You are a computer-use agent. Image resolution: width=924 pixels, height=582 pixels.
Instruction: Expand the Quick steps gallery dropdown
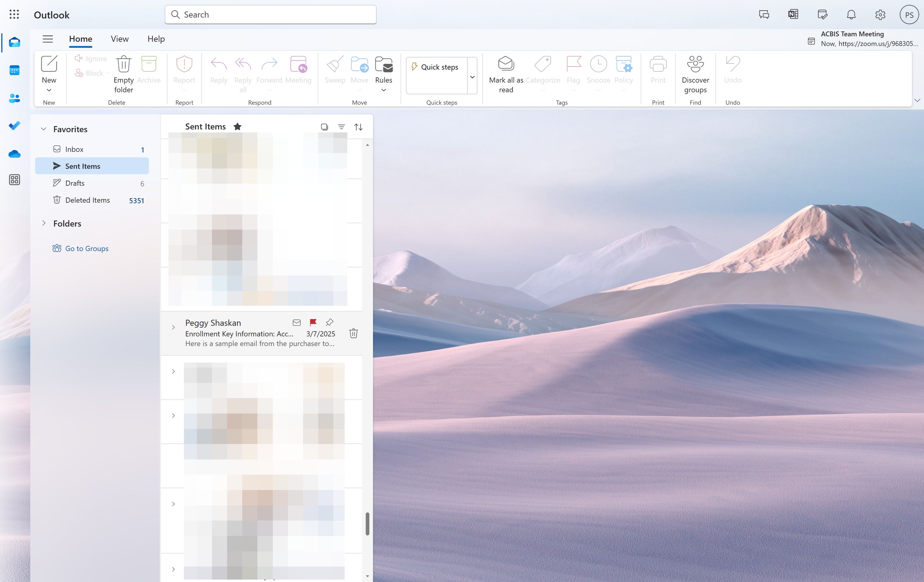point(472,76)
